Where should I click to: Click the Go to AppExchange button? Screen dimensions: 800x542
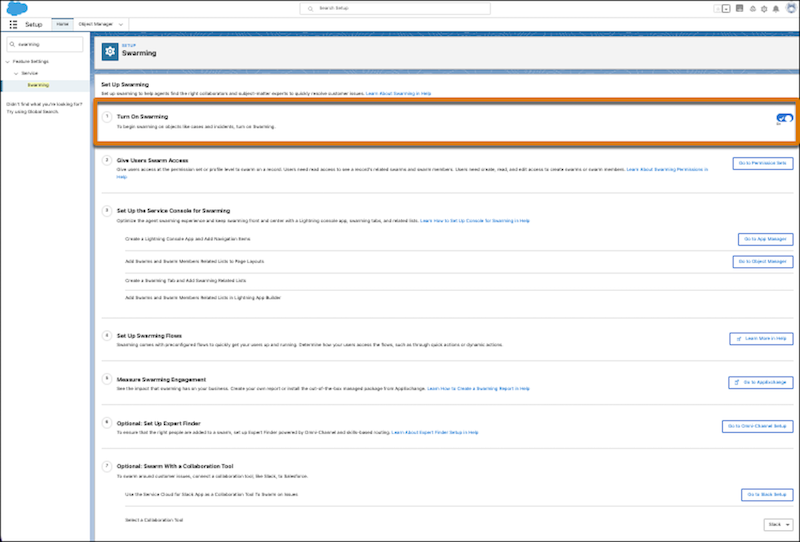[761, 383]
